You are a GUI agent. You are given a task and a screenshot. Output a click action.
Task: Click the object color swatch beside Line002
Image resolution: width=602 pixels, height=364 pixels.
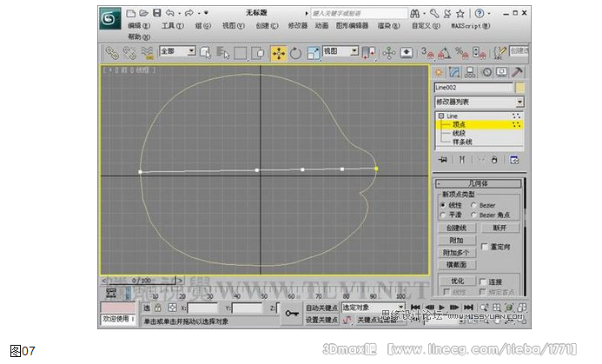pyautogui.click(x=519, y=88)
